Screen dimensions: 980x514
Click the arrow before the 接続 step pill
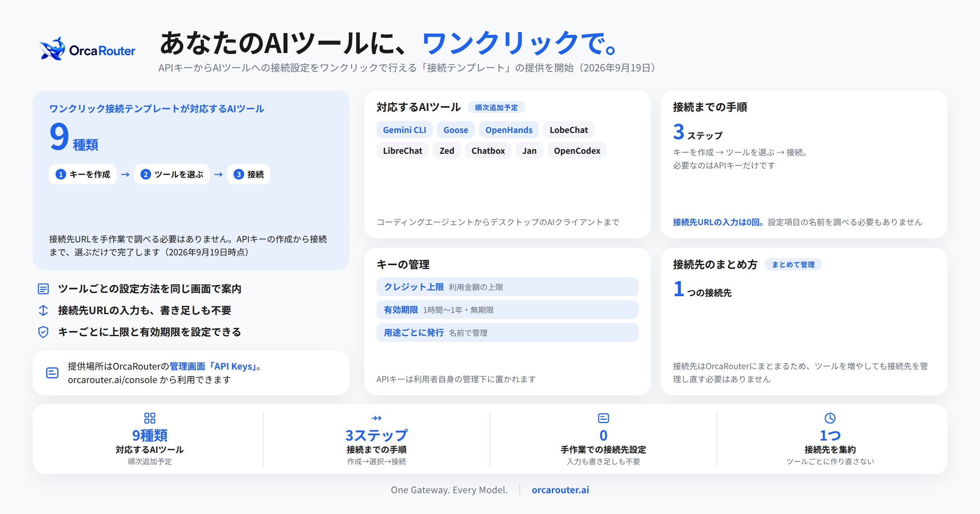pyautogui.click(x=218, y=175)
